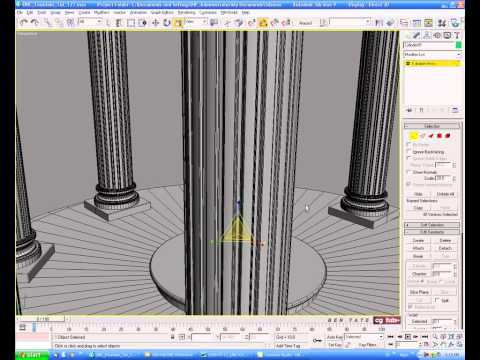
Task: Open the Rendering menu
Action: [186, 12]
